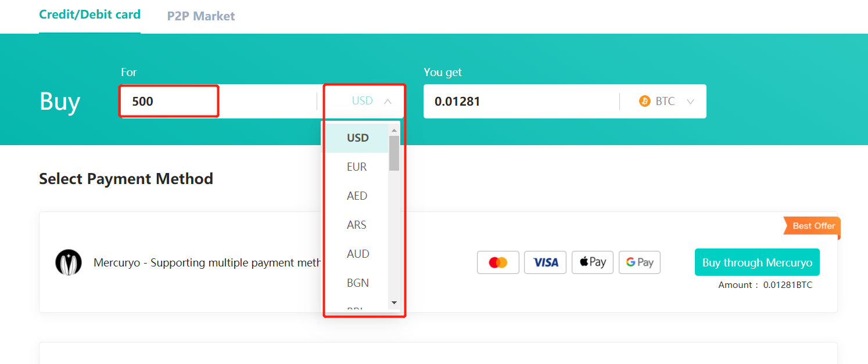Click the Best Offer badge
The image size is (868, 364).
point(813,226)
